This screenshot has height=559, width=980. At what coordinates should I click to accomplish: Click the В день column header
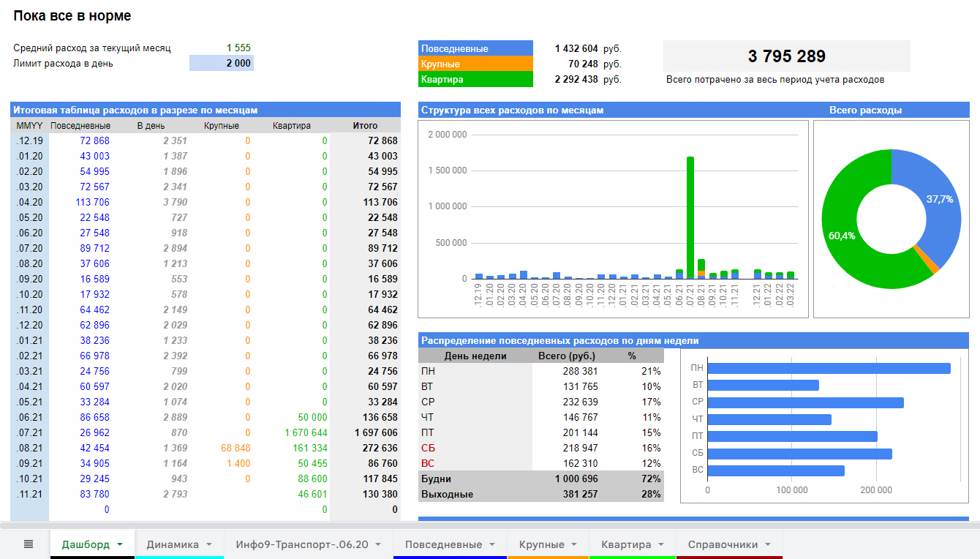(151, 125)
